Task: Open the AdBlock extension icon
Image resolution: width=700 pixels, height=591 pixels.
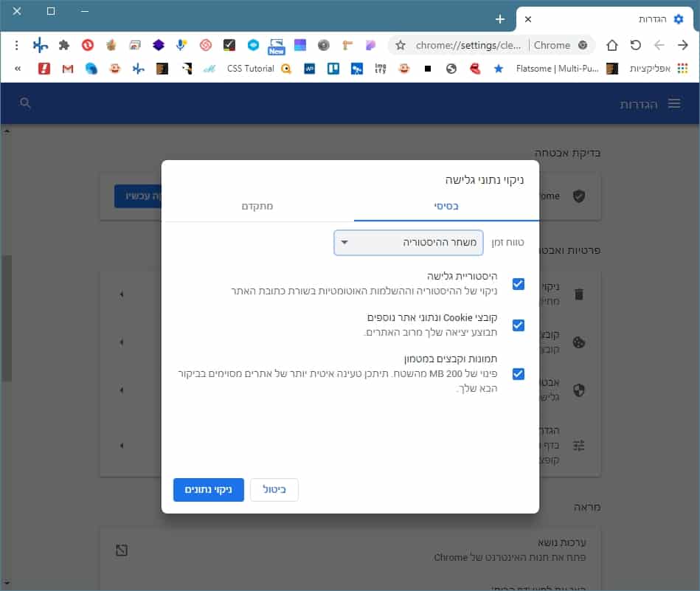Action: click(86, 45)
